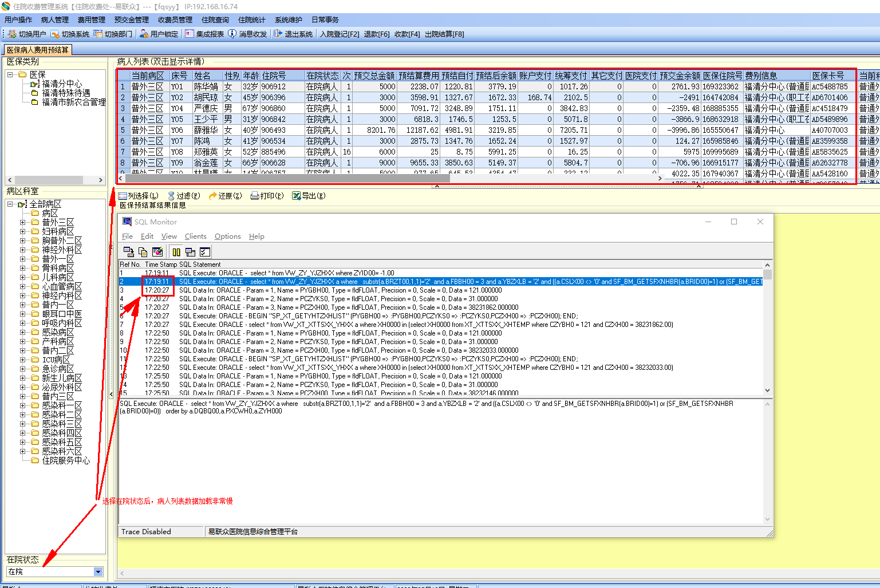Click the column selection (列选择) icon
This screenshot has height=588, width=880.
123,196
